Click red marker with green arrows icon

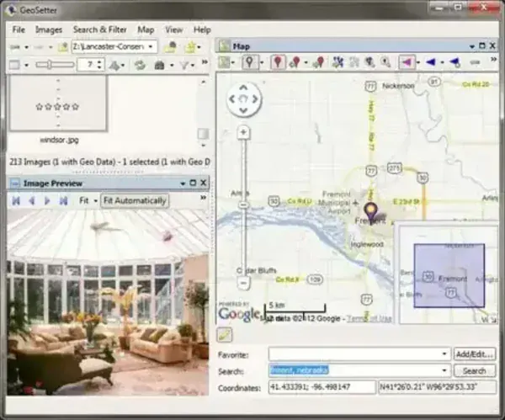(x=295, y=62)
